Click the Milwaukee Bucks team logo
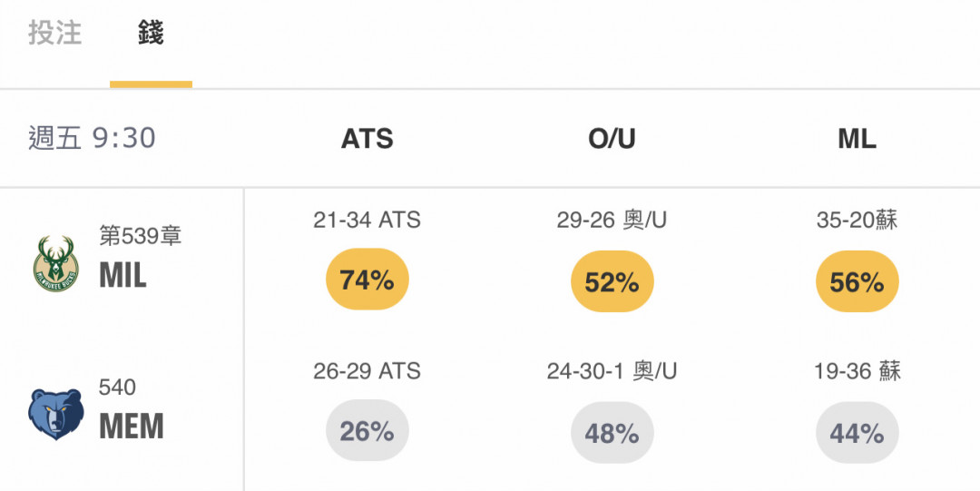This screenshot has width=980, height=491. click(x=55, y=263)
